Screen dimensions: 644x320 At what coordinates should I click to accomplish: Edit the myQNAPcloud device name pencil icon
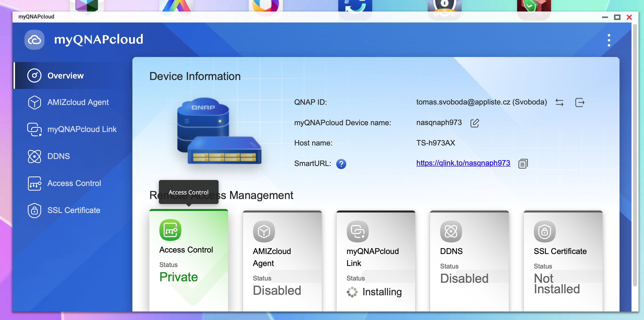(x=474, y=123)
